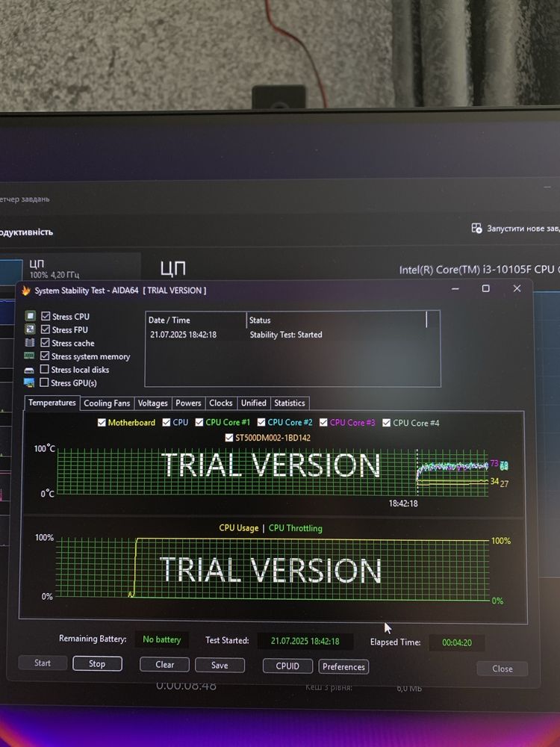Viewport: 560px width, 747px height.
Task: Toggle CPU temperature graph checkbox
Action: point(167,423)
